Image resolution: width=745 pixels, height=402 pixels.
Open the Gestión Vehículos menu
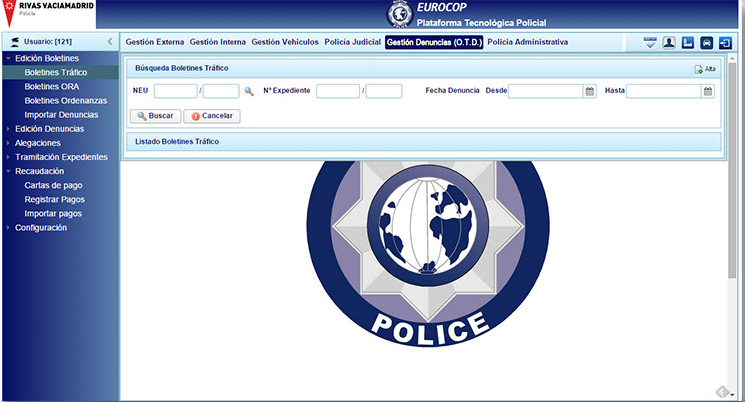point(285,42)
